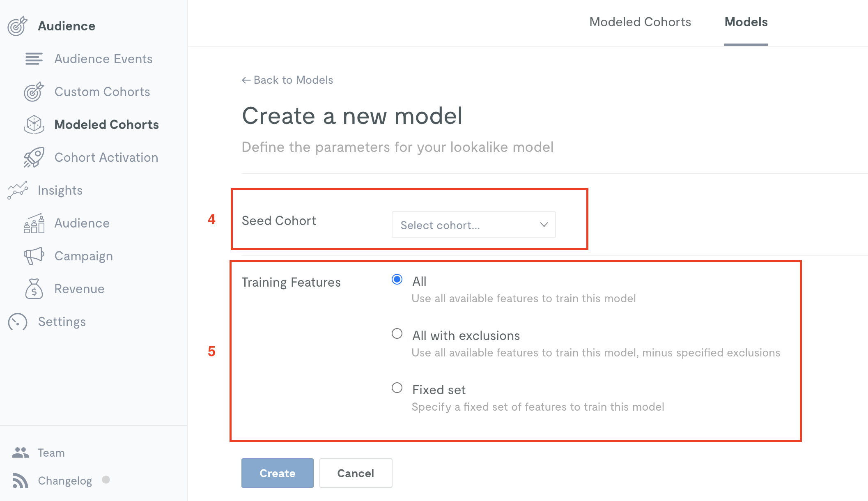The image size is (868, 501).
Task: Click the Settings gauge icon
Action: 17,322
